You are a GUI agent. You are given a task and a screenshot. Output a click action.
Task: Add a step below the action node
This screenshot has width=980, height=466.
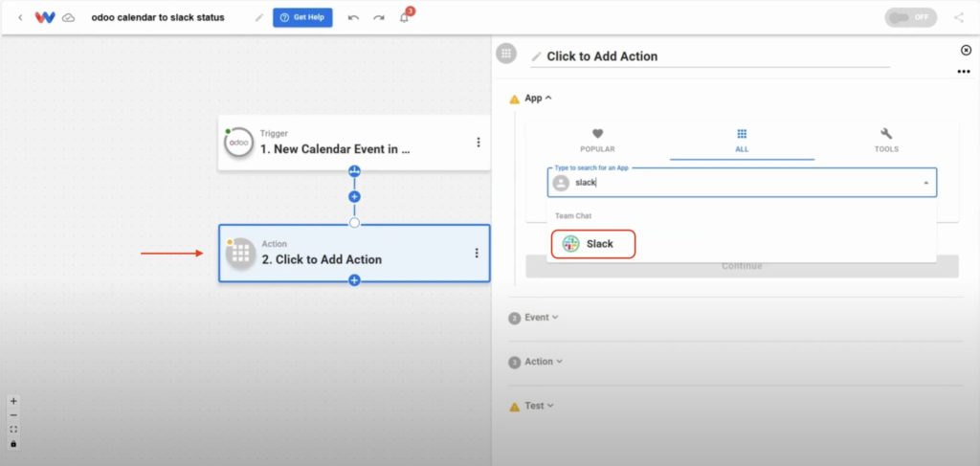pos(354,280)
